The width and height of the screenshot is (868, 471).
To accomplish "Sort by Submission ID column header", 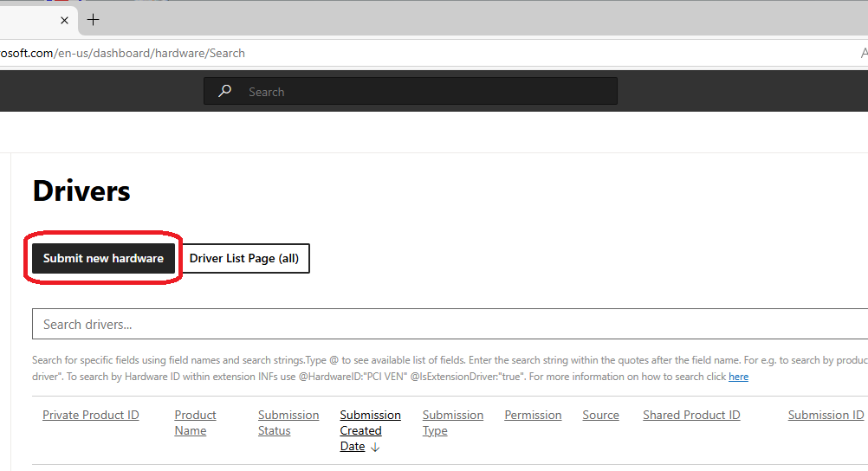I will point(826,415).
